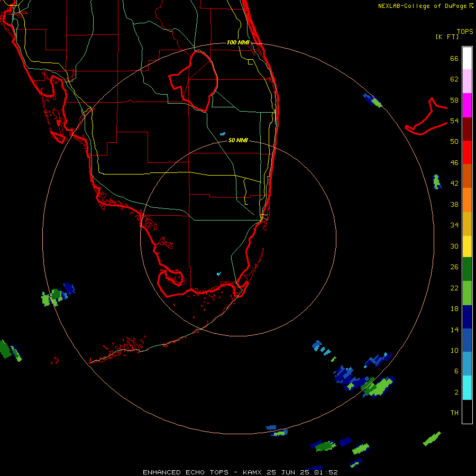Click the K FT units label

(x=447, y=37)
